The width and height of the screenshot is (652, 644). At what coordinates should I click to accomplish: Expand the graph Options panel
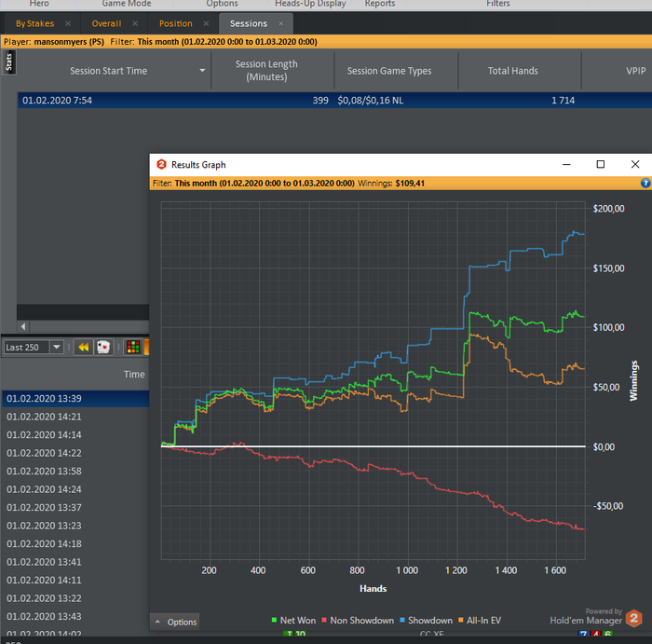point(175,622)
